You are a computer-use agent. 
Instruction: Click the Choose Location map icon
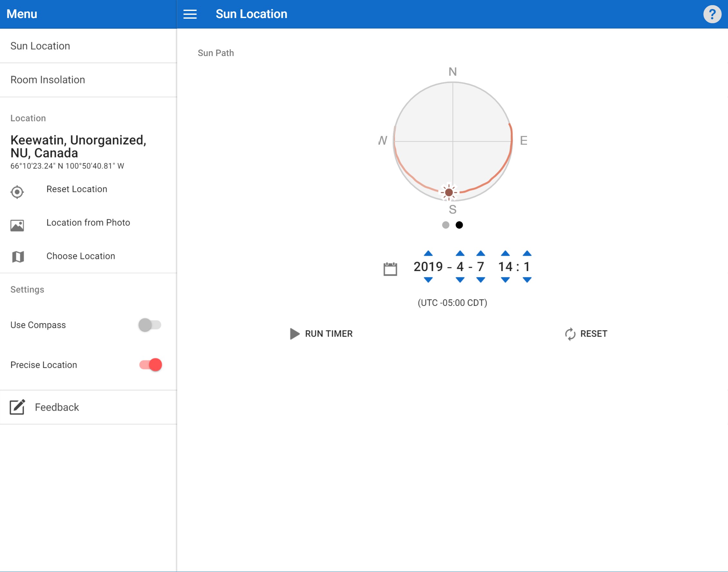[x=18, y=257]
